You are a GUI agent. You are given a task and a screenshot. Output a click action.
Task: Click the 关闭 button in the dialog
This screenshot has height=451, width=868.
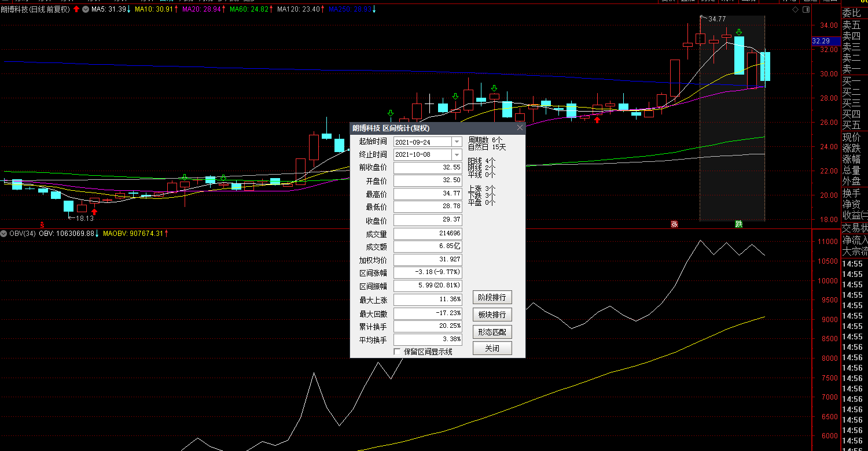coord(492,349)
